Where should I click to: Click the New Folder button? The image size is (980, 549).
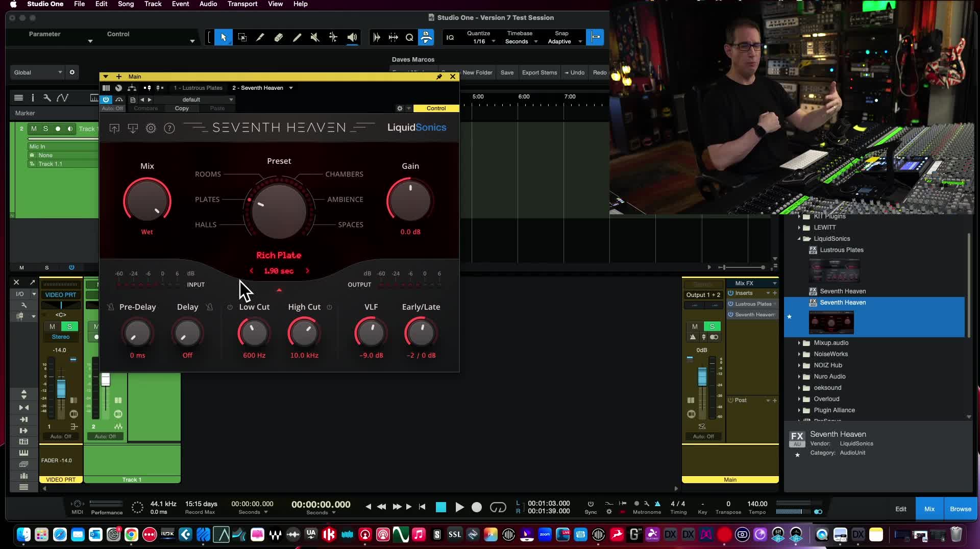click(477, 72)
